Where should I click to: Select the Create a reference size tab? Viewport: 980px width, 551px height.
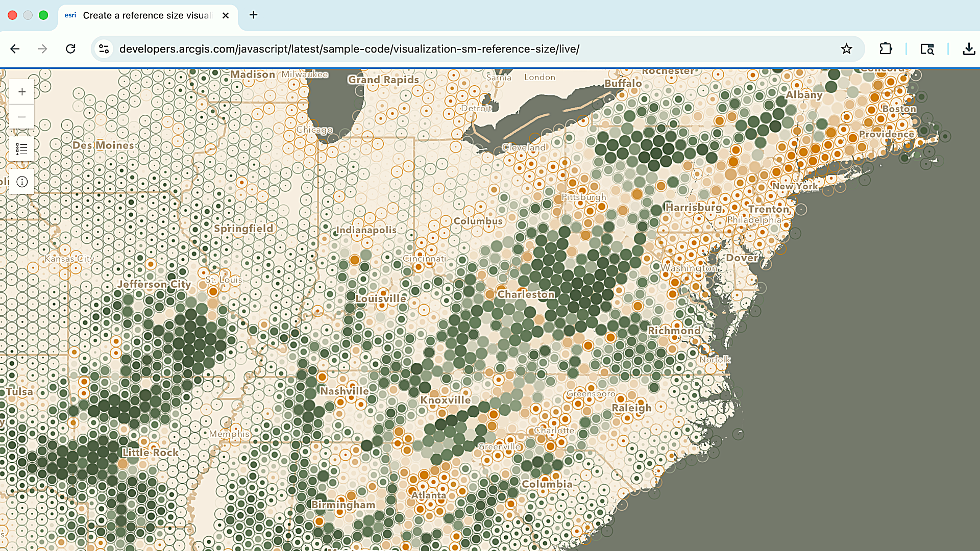point(146,15)
